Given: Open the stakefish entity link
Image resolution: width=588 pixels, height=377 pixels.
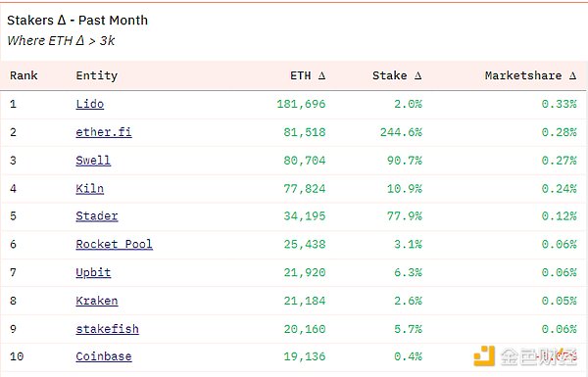Looking at the screenshot, I should (x=107, y=329).
